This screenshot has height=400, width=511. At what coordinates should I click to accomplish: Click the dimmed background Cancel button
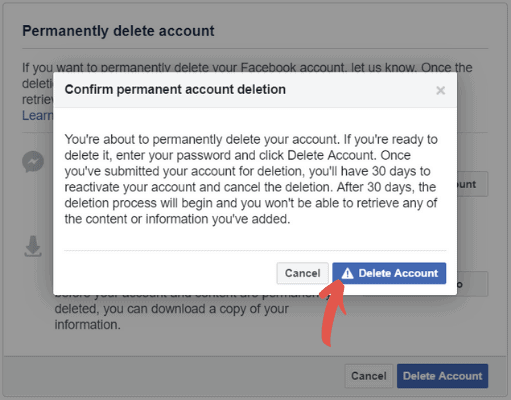[x=369, y=376]
